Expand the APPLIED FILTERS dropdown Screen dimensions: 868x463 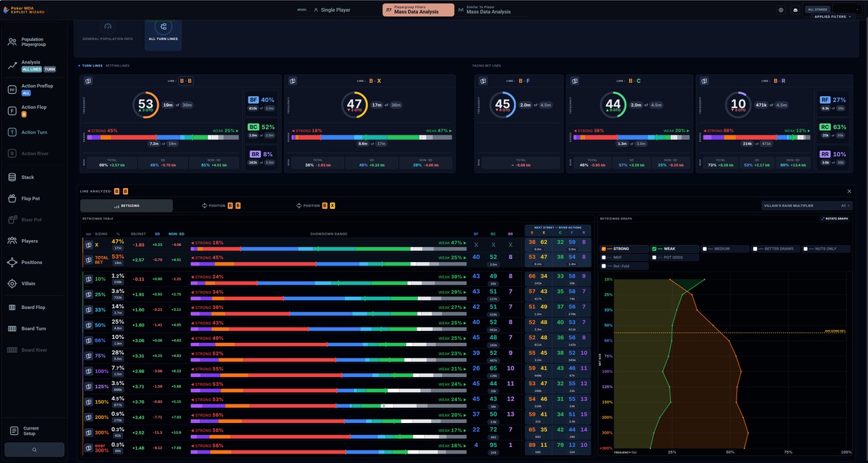coord(833,17)
